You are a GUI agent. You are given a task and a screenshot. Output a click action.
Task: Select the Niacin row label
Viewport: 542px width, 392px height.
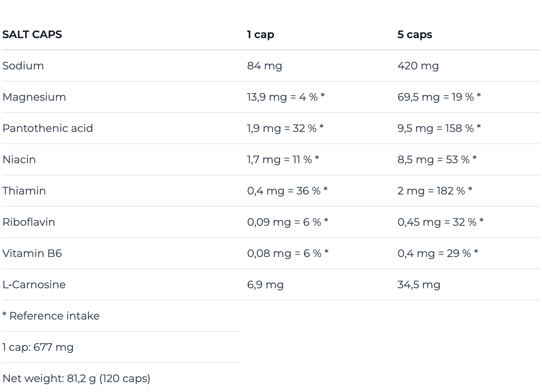pyautogui.click(x=19, y=159)
